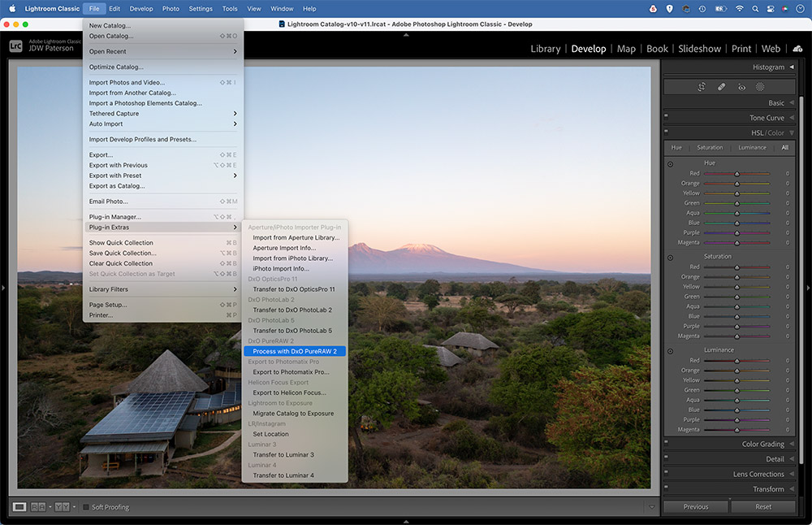
Task: Expand the Tone Curve panel triangle
Action: [791, 118]
